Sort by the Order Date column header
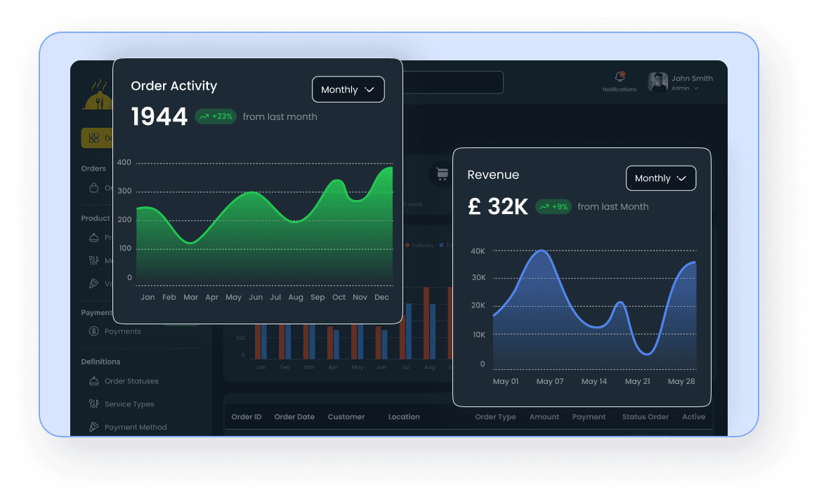Screen dimensions: 819x504 coord(294,416)
